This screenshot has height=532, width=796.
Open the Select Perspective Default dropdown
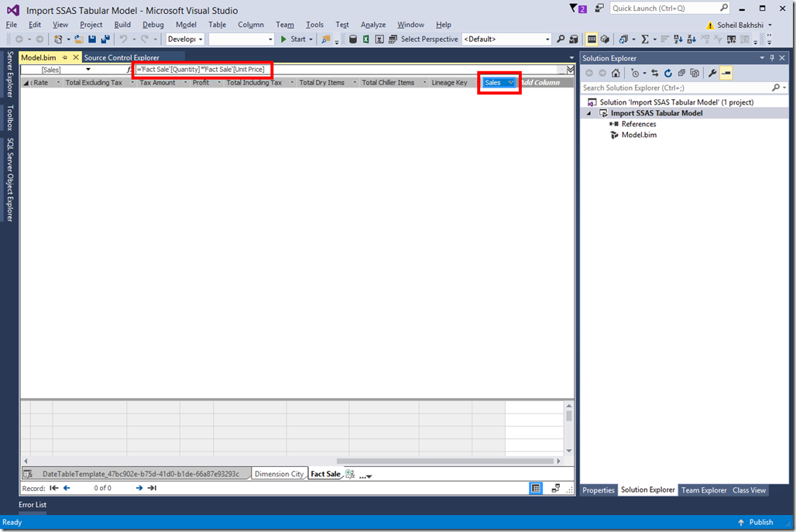[506, 39]
